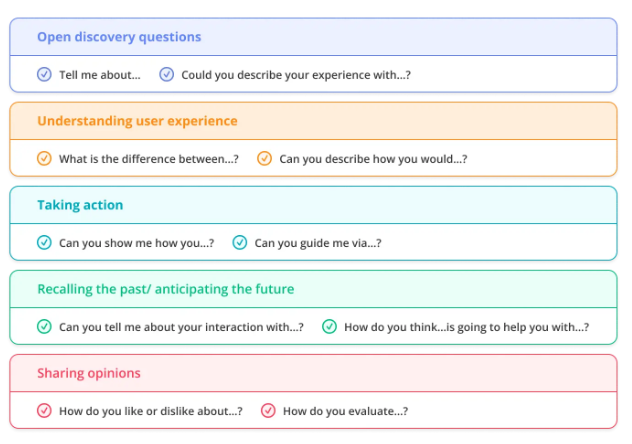Click the green check icon beside 'How do you think'

(329, 326)
